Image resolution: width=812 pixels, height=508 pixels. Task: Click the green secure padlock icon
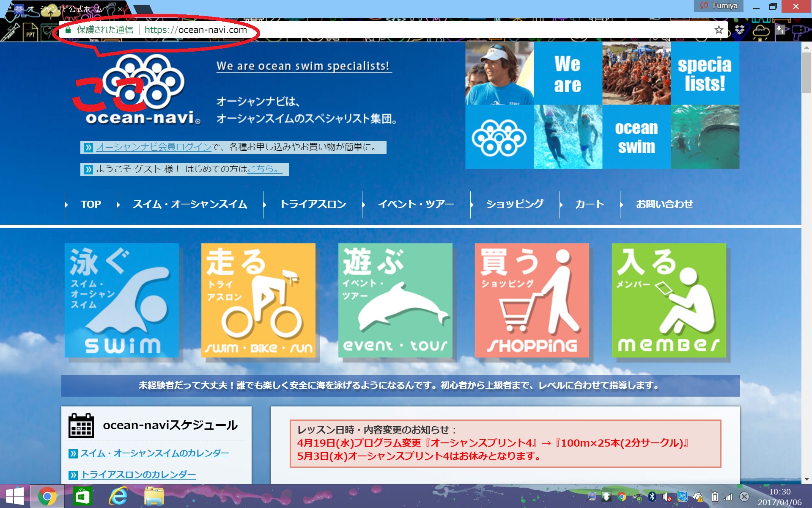pos(68,30)
